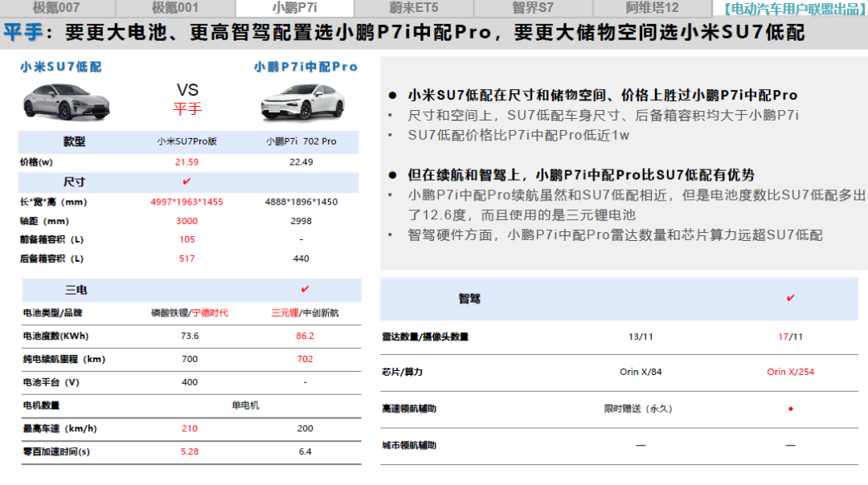Click the bullet about SU7低配价格比P7i低近1w
Viewport: 868px width, 485px height.
pyautogui.click(x=518, y=136)
